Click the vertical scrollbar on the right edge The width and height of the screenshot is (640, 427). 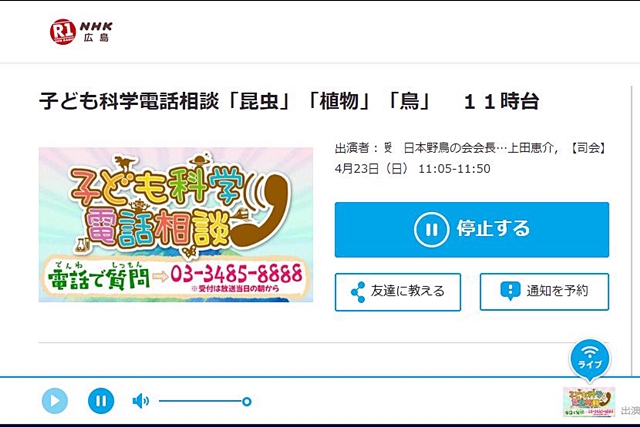[x=631, y=229]
